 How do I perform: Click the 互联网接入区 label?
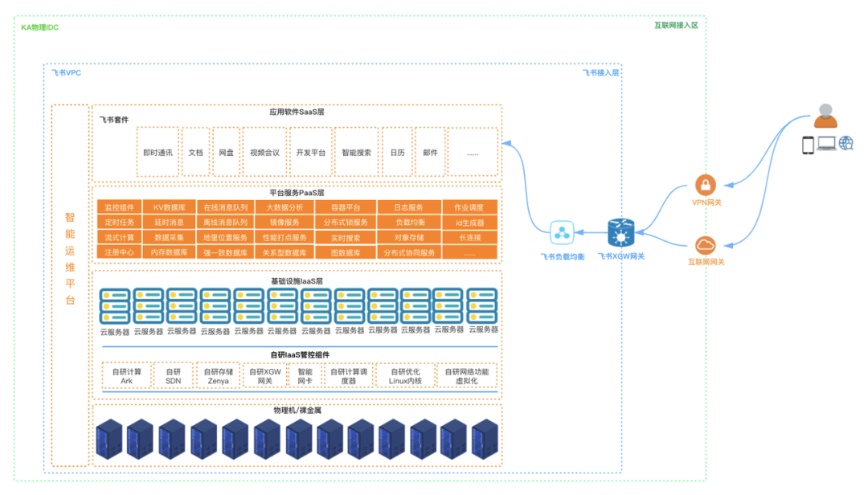click(676, 25)
